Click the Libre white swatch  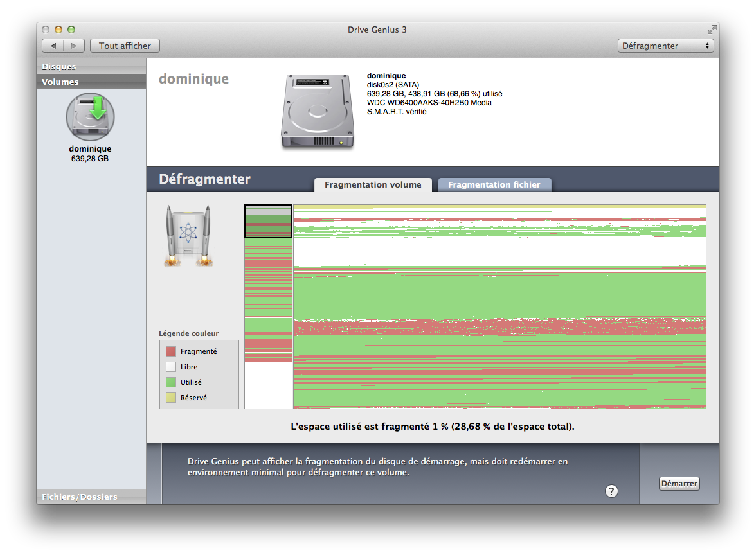(171, 367)
